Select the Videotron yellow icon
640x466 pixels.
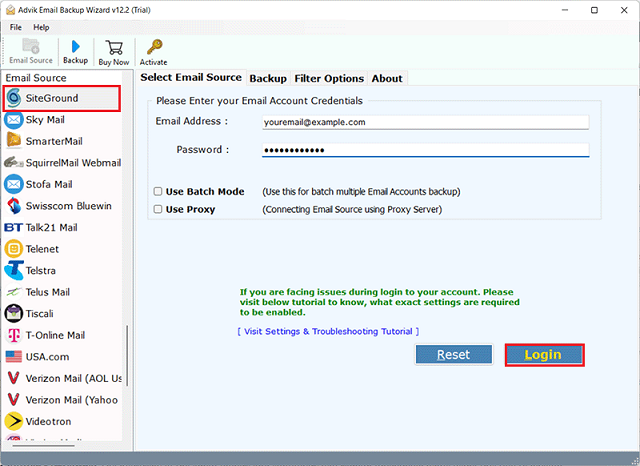13,421
